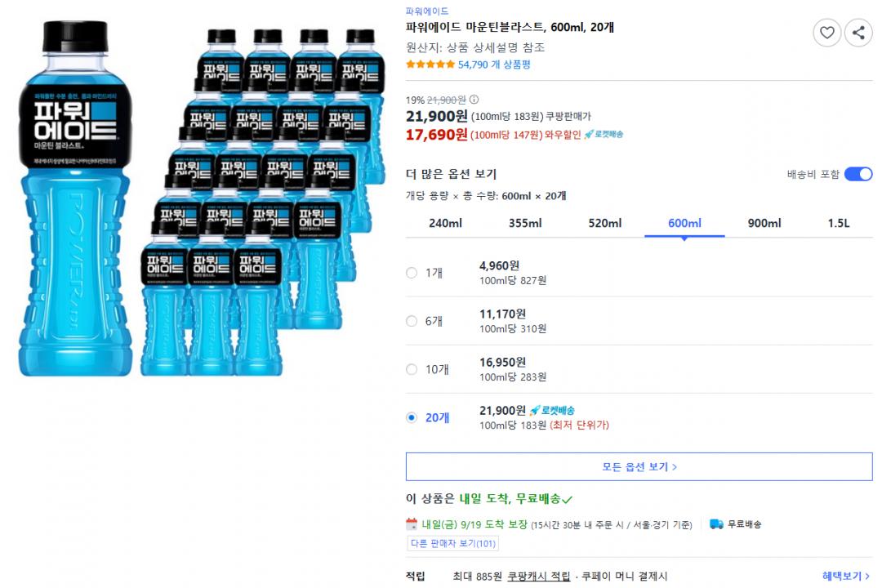Screen dimensions: 882x588
Task: Click the blue delivery truck icon
Action: (x=716, y=524)
